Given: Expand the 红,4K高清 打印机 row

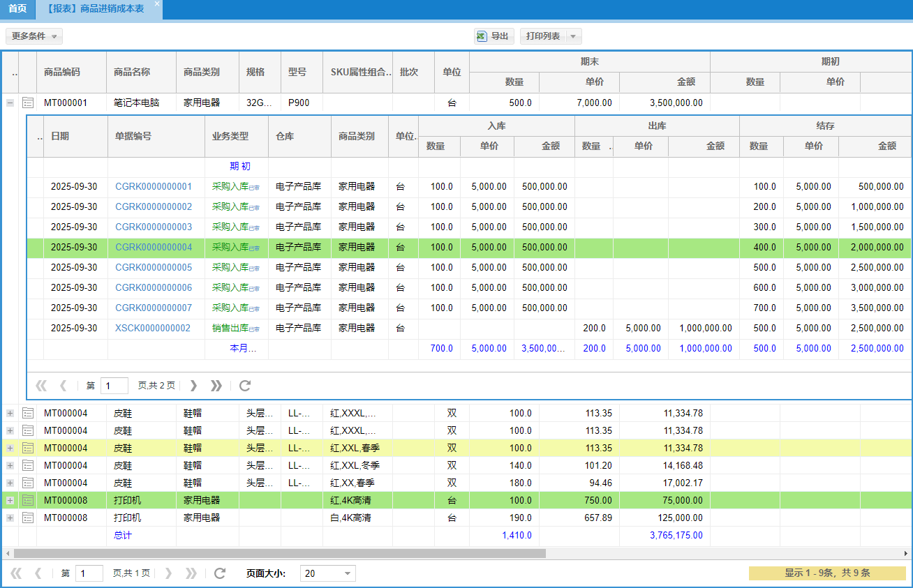Looking at the screenshot, I should click(10, 500).
